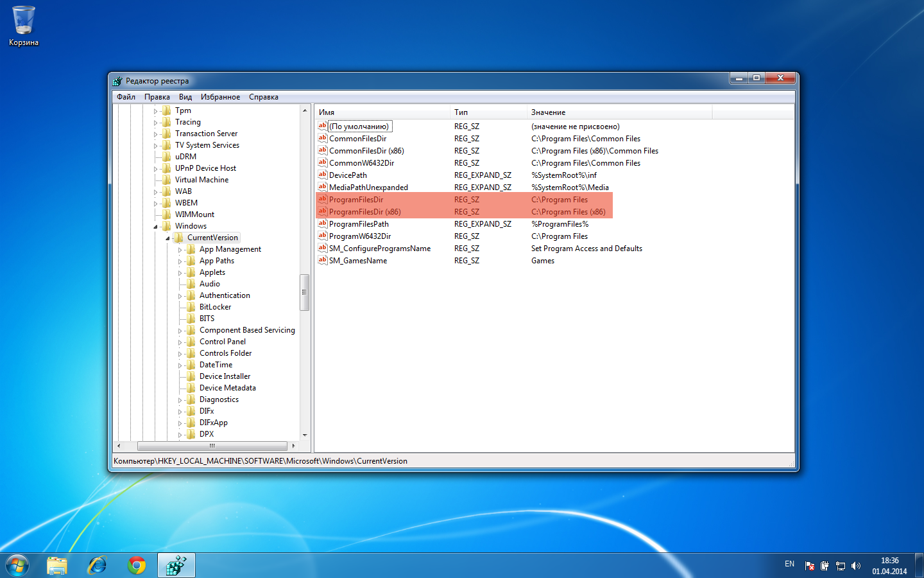Screen dimensions: 924x578
Task: Click the CurrentVersion folder icon in tree
Action: pyautogui.click(x=179, y=238)
